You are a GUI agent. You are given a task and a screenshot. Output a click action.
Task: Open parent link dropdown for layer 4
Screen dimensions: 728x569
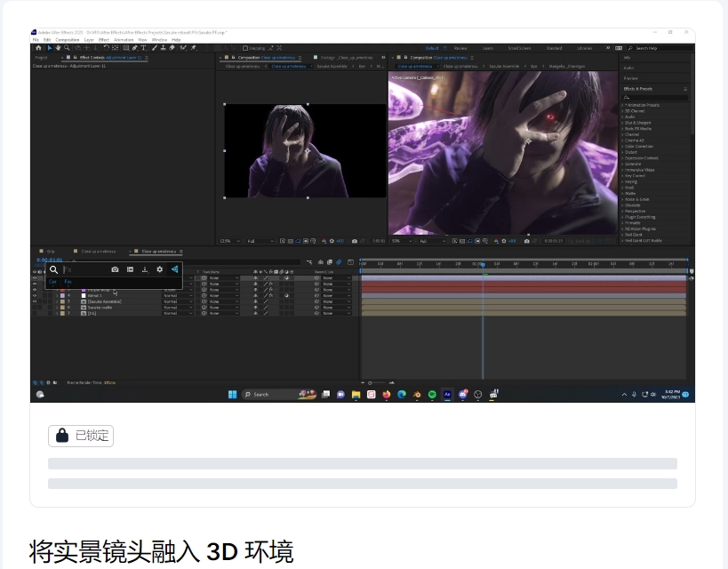336,295
